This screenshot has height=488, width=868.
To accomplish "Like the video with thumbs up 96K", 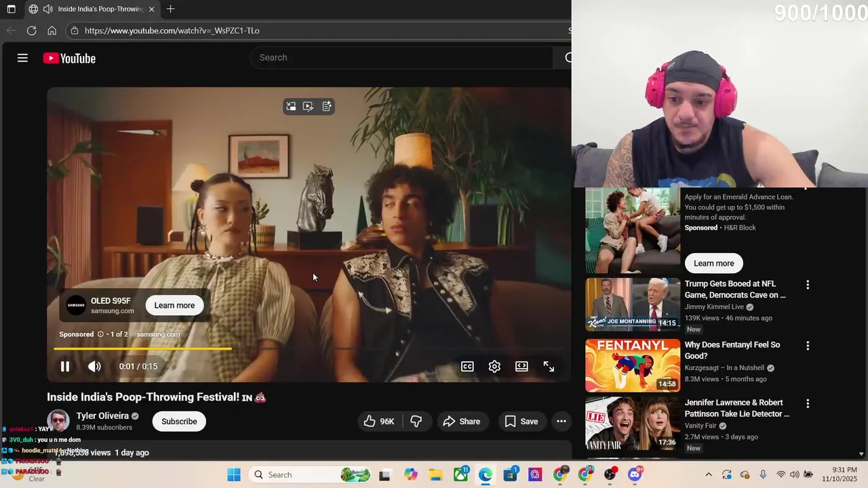I will (380, 422).
